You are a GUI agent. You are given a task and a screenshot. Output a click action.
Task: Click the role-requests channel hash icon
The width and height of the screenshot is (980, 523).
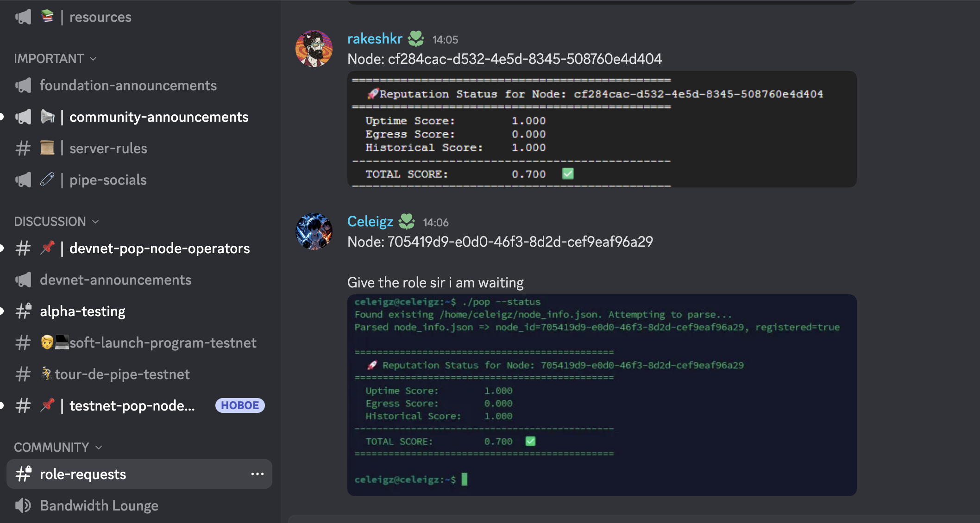point(23,474)
